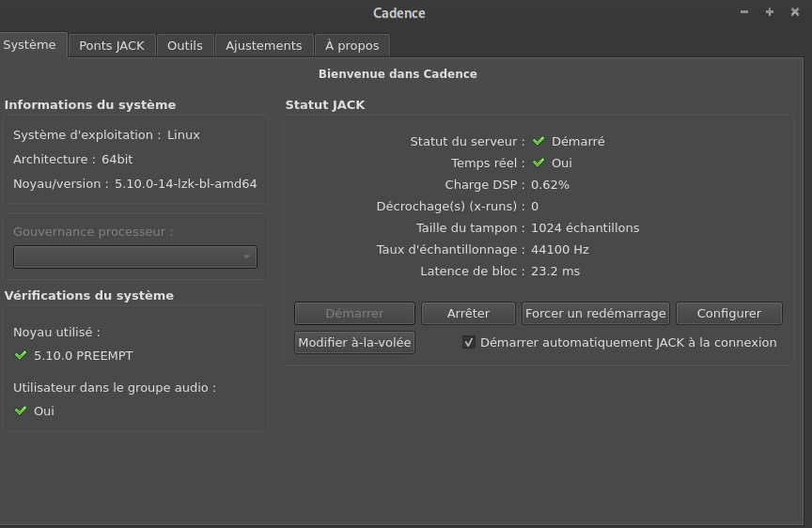812x528 pixels.
Task: Toggle auto-start JACK at login checkbox
Action: (469, 343)
